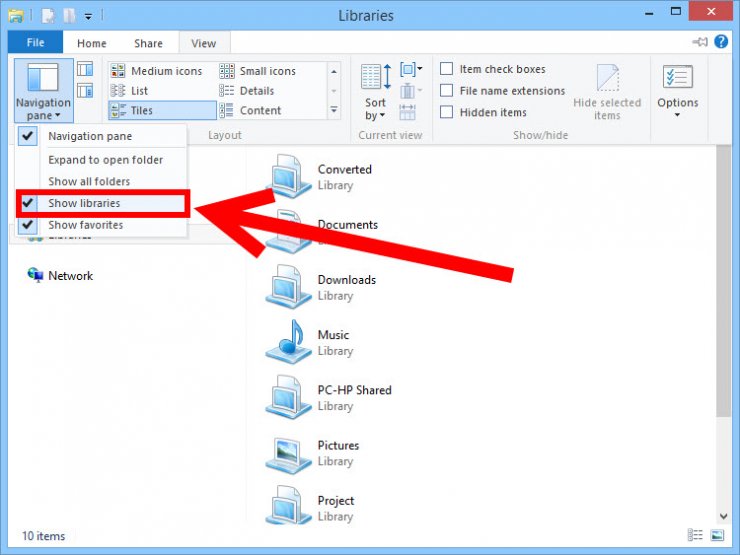Click the Properties quick access icon

tap(48, 16)
